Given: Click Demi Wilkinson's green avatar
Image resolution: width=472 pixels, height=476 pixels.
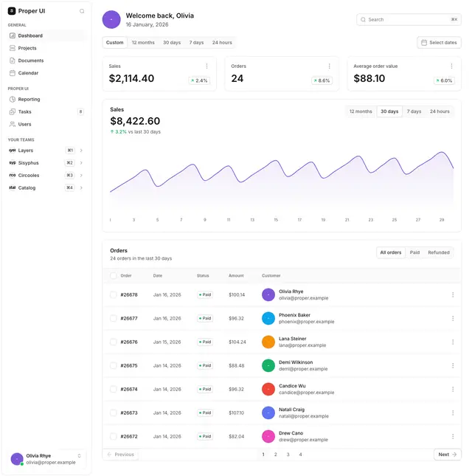Looking at the screenshot, I should (268, 365).
